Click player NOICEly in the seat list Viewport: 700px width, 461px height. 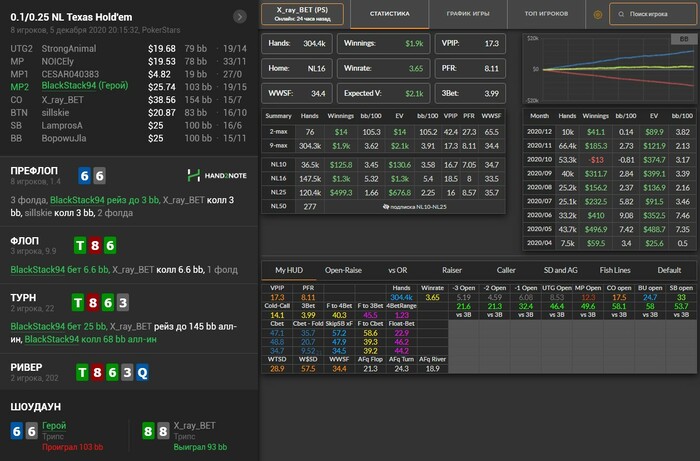tap(58, 62)
